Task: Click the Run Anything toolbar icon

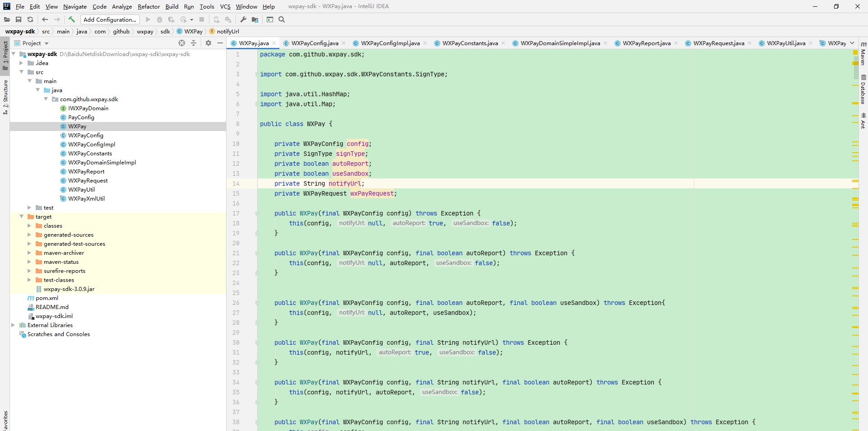Action: pos(270,19)
